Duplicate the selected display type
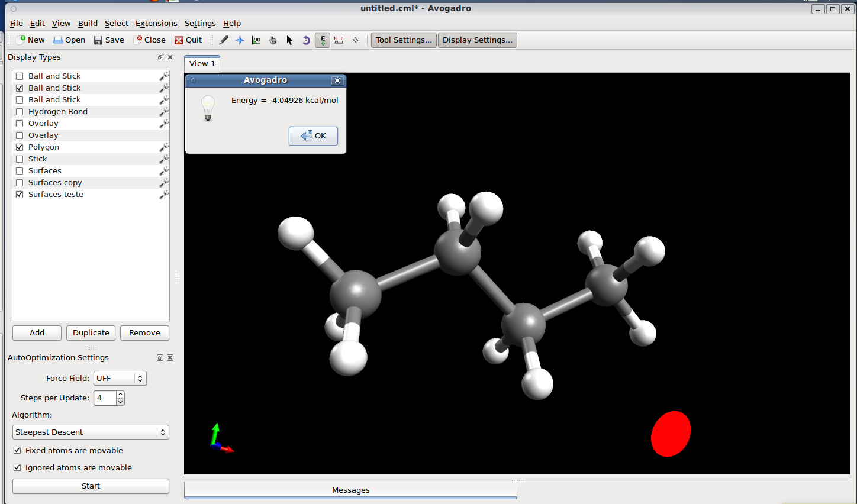The width and height of the screenshot is (857, 504). [x=91, y=333]
